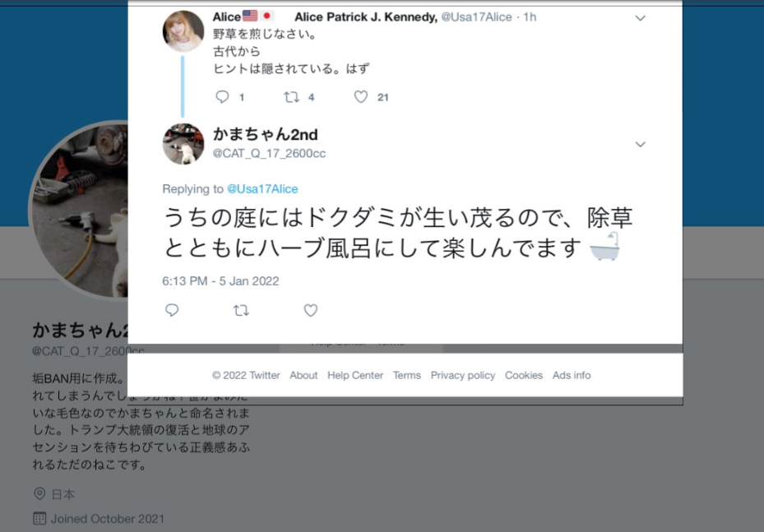Open かまちゃん2nd avatar in tweet
Screen dimensions: 764x532
(x=183, y=144)
